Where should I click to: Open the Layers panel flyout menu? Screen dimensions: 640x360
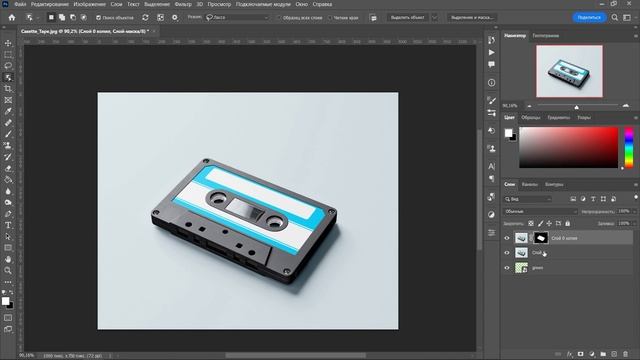636,185
